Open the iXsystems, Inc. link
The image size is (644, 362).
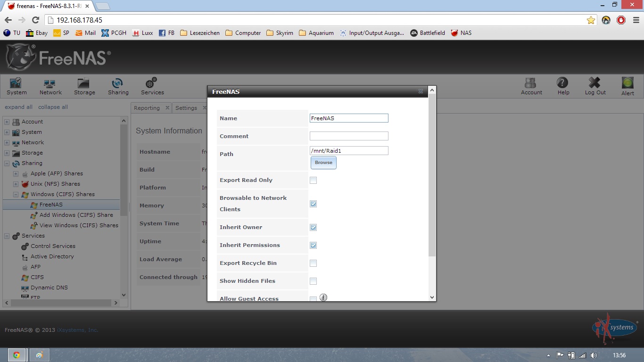click(x=78, y=330)
